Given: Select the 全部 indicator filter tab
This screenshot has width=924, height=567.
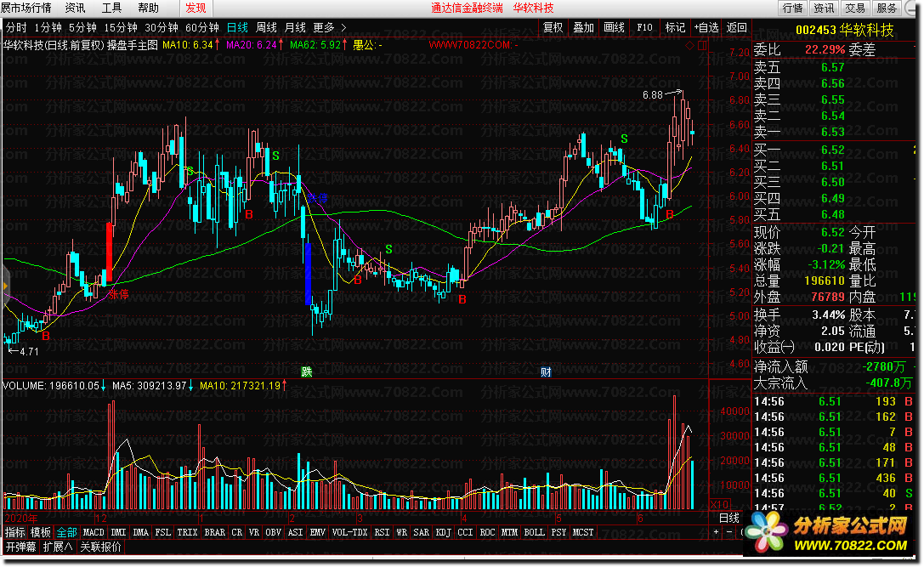Looking at the screenshot, I should 66,532.
